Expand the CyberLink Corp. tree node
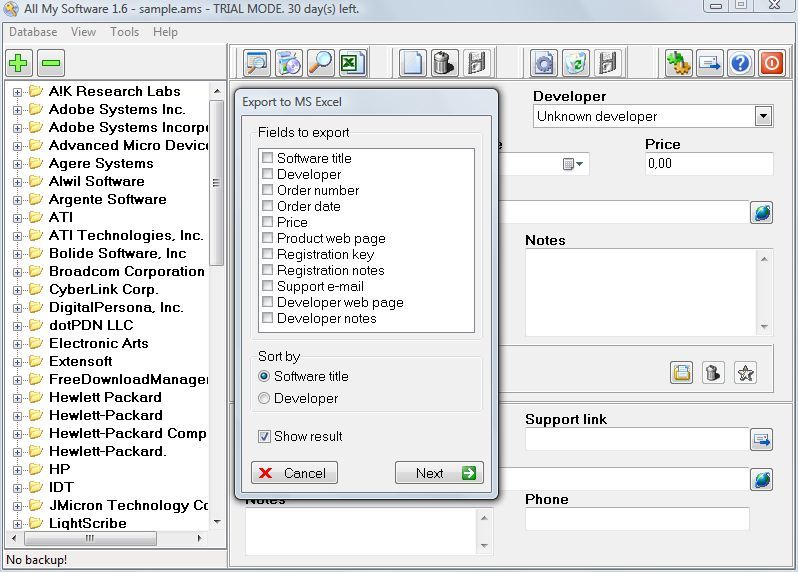 [17, 290]
